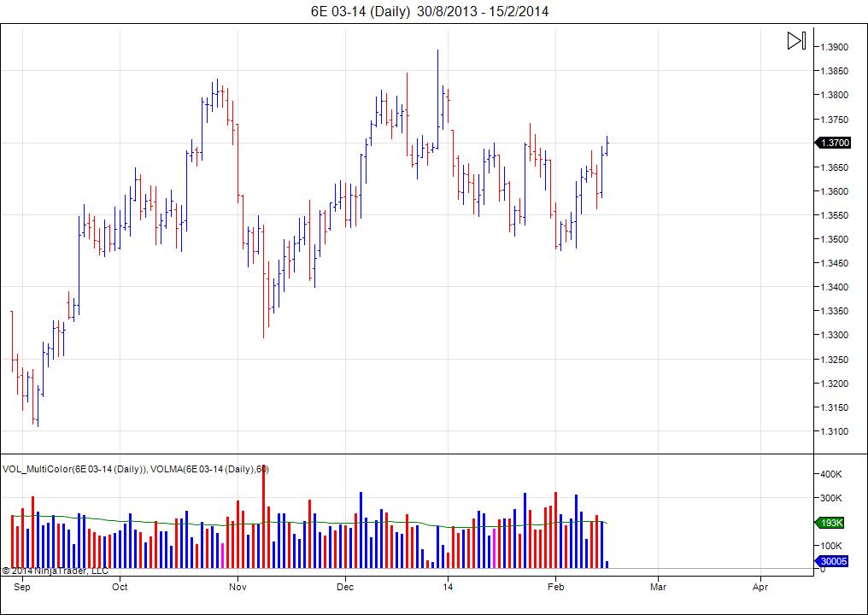
Task: Click the 1.3450 price axis label
Action: click(834, 263)
